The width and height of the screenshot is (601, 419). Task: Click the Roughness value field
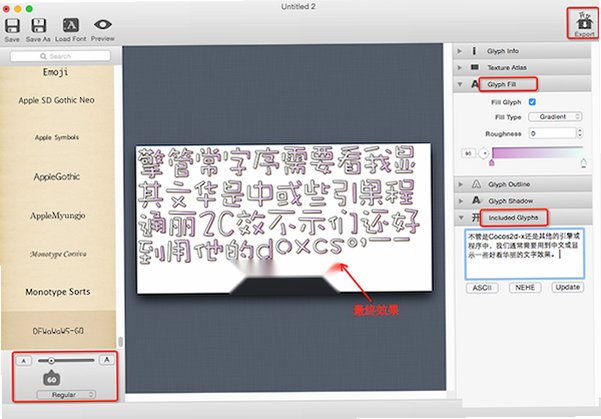(552, 133)
